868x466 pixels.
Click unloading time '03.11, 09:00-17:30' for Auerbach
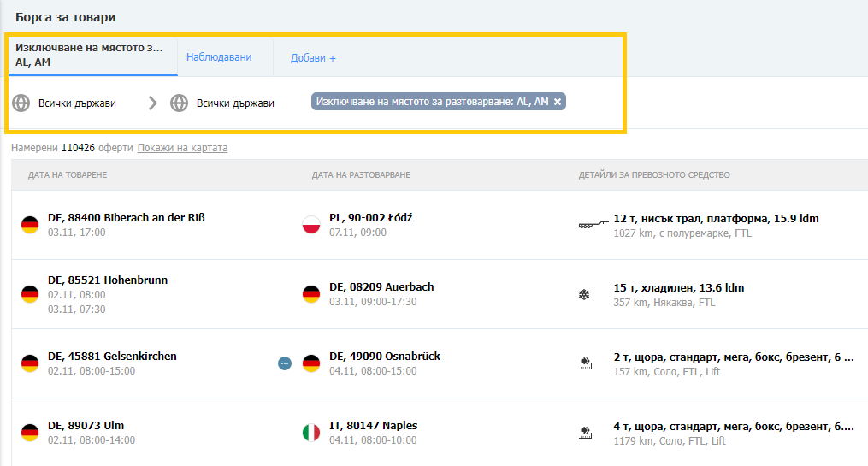coord(373,302)
